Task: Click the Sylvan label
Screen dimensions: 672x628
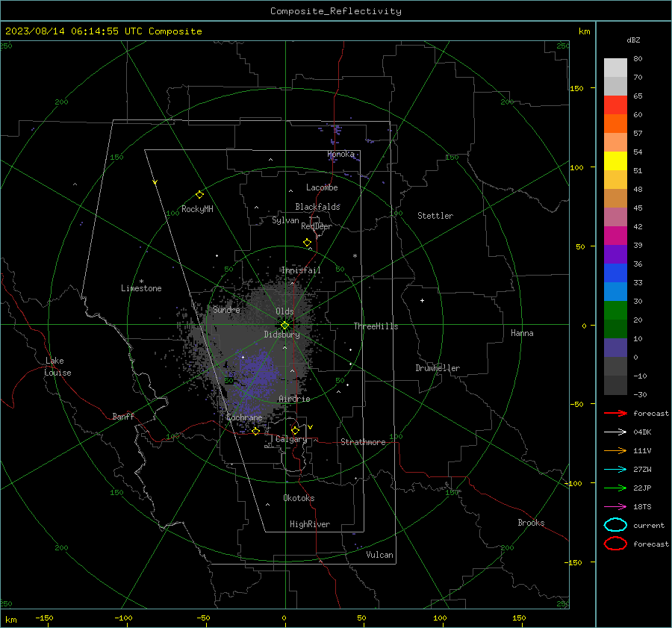Action: (285, 220)
